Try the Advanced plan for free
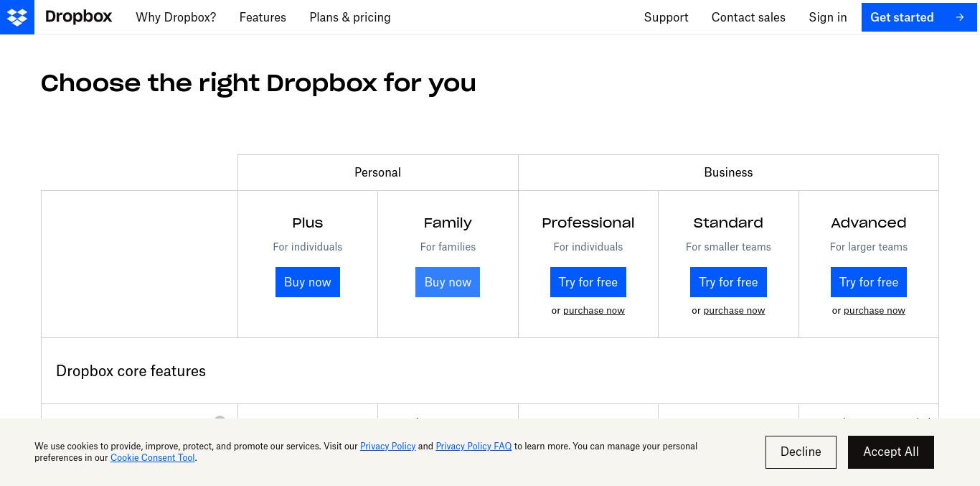The width and height of the screenshot is (980, 486). [x=869, y=282]
